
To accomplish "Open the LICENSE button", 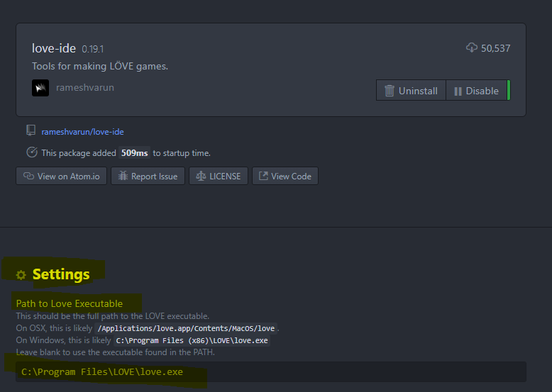I will point(219,176).
